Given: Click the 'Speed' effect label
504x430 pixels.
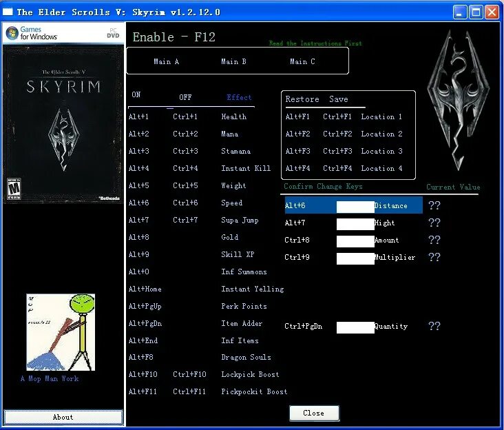Looking at the screenshot, I should [x=232, y=203].
